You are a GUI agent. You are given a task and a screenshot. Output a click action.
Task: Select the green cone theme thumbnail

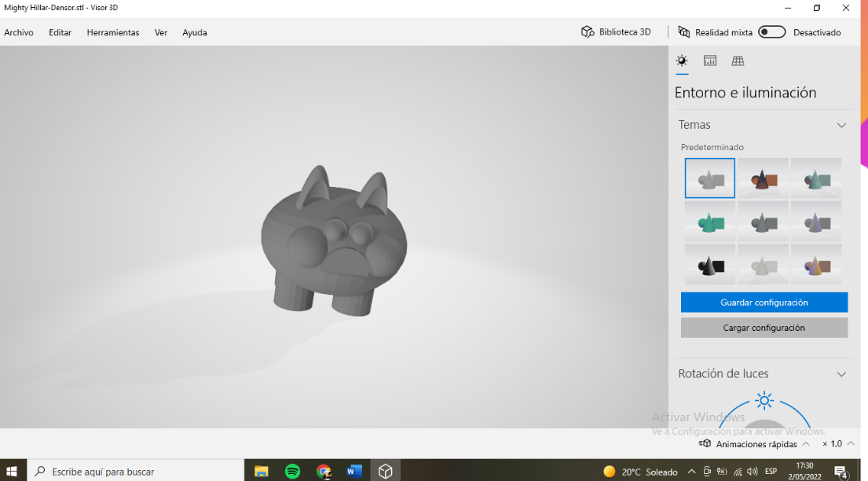pos(710,221)
